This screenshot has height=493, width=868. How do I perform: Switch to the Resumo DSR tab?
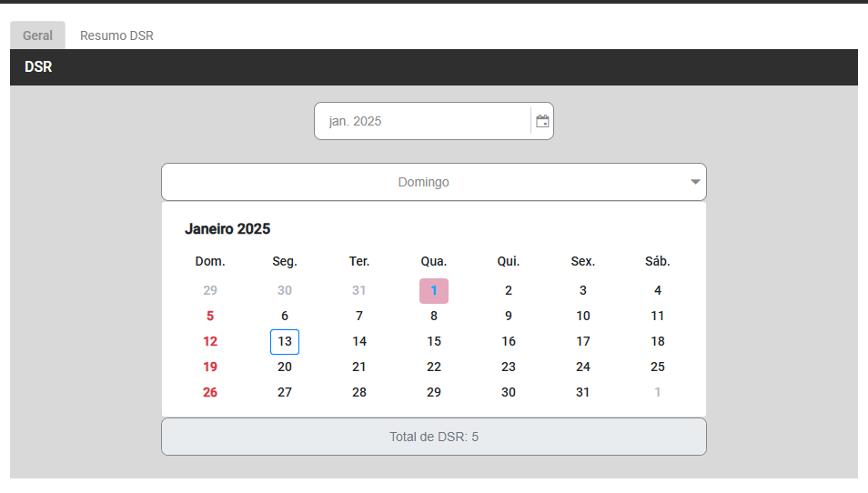[x=116, y=35]
